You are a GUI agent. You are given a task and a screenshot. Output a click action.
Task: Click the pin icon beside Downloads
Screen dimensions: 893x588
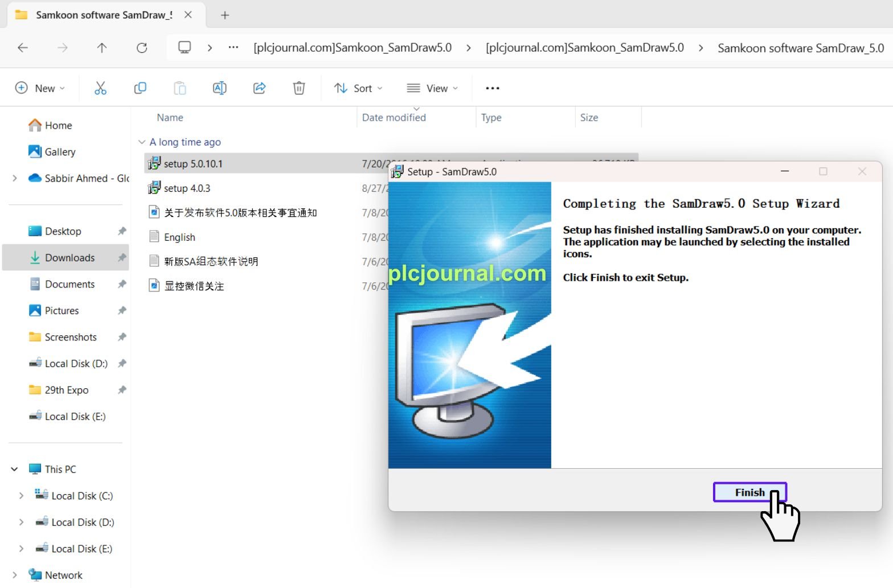[x=122, y=258]
